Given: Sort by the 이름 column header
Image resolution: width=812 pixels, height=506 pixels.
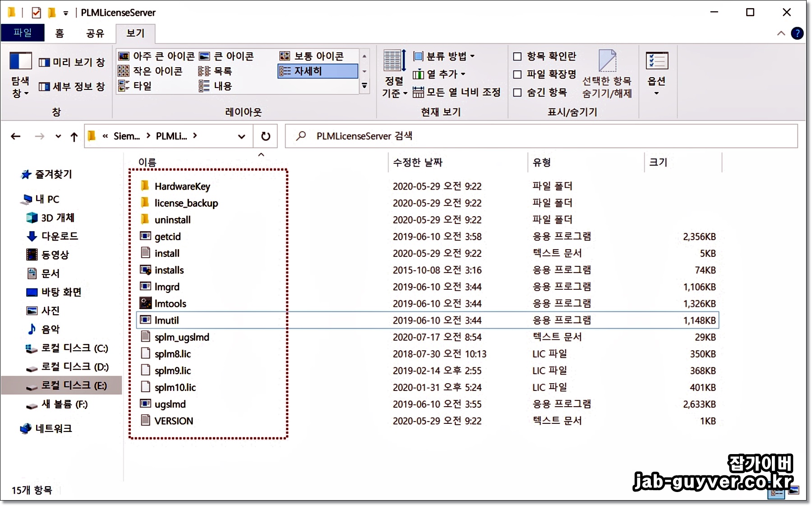Looking at the screenshot, I should (147, 162).
